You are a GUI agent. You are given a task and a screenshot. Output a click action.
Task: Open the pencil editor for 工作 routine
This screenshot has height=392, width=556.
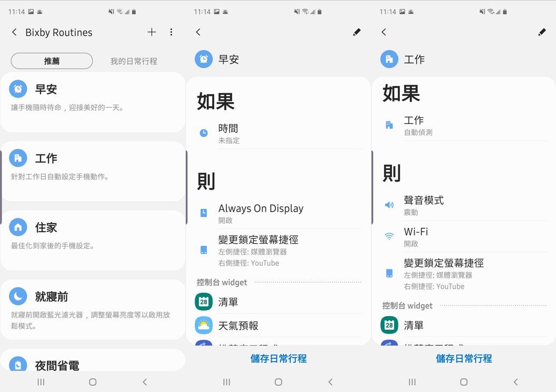click(x=542, y=32)
